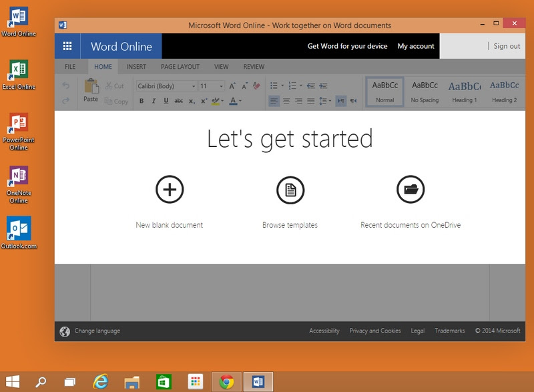
Task: Clear formatting with the eraser icon
Action: coord(256,86)
